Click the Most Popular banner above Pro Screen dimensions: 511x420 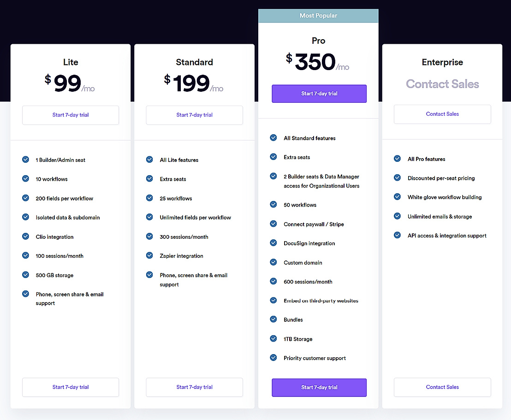(319, 15)
